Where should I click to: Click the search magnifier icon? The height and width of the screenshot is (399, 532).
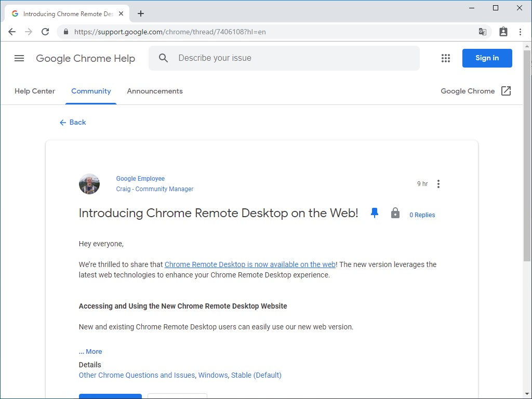(x=163, y=58)
